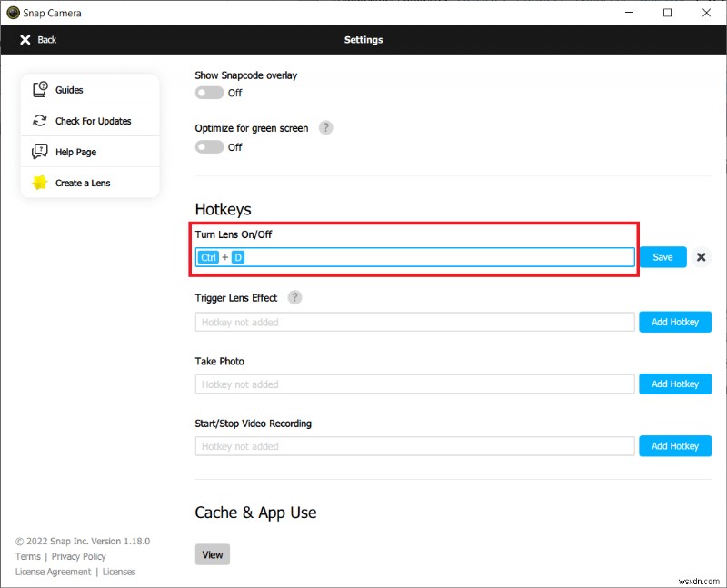The width and height of the screenshot is (727, 588).
Task: Click the yellow Create a Lens icon
Action: [x=40, y=183]
